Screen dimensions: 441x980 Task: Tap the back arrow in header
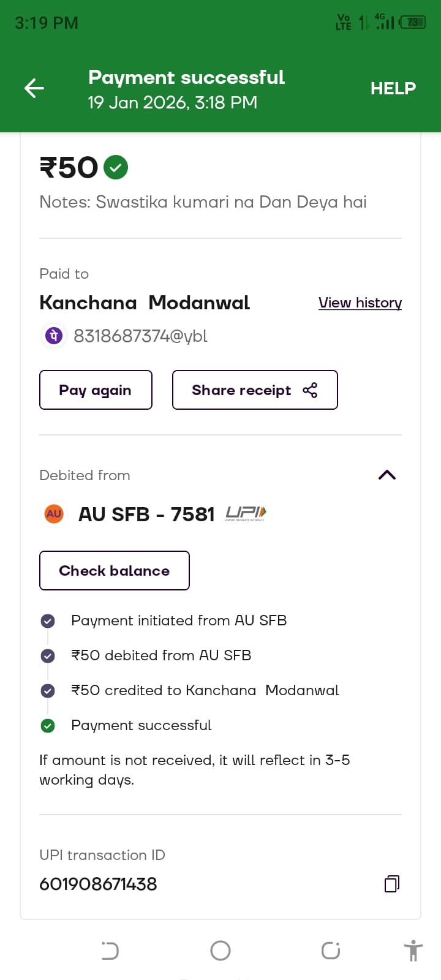[34, 89]
